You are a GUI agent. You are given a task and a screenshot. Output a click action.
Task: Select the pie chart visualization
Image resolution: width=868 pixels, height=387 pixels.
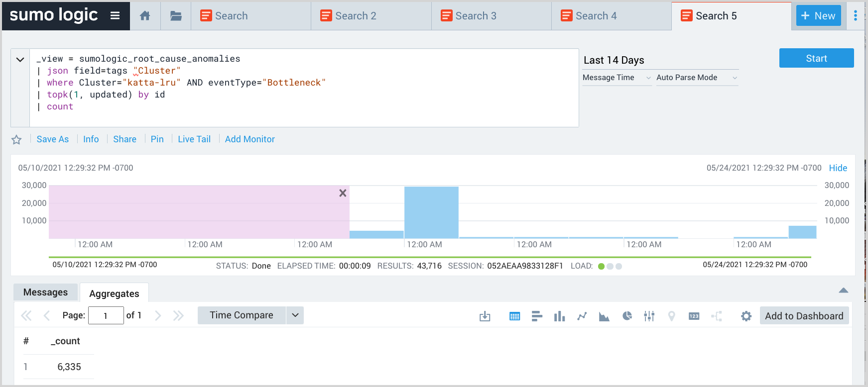(627, 316)
